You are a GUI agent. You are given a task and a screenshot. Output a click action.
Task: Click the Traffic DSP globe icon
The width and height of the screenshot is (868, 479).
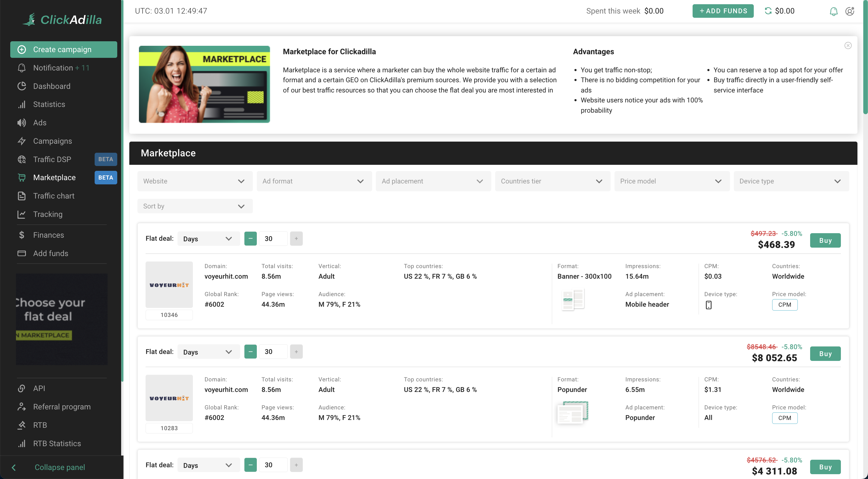(22, 159)
